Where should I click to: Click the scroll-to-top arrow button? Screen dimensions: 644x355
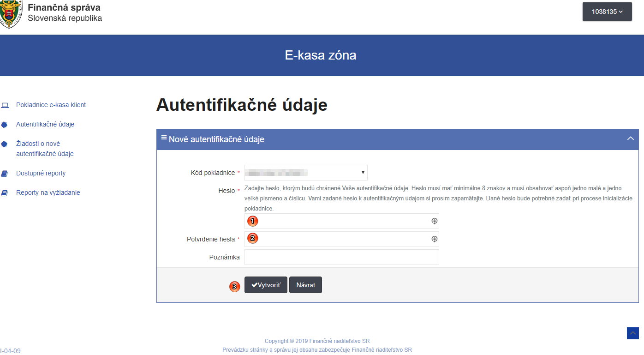[x=632, y=333]
